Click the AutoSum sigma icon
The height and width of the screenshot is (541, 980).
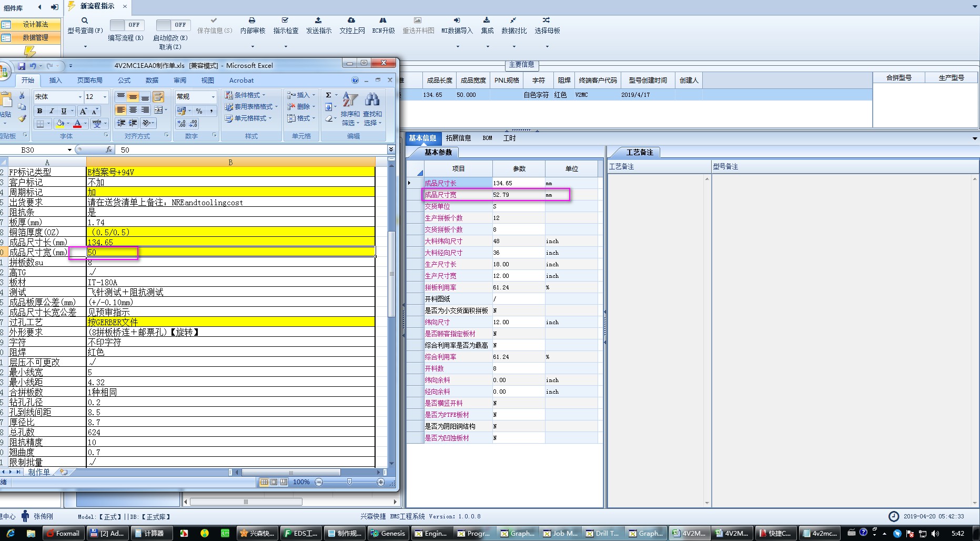tap(328, 95)
